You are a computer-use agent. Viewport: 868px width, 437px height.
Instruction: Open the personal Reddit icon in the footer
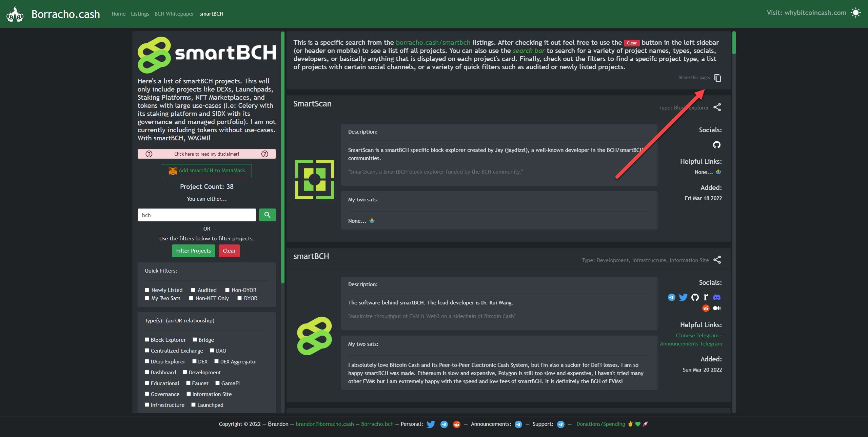coord(457,424)
